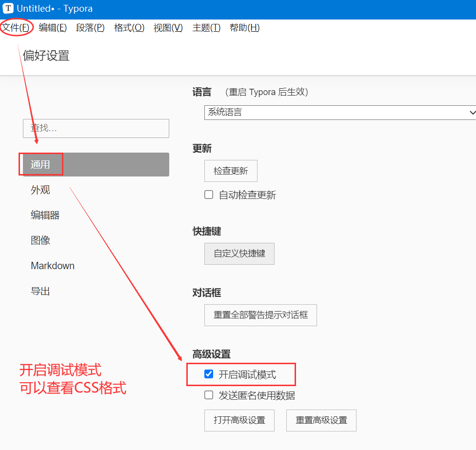Click the 重置高级设置 button
This screenshot has height=450, width=476.
point(321,421)
